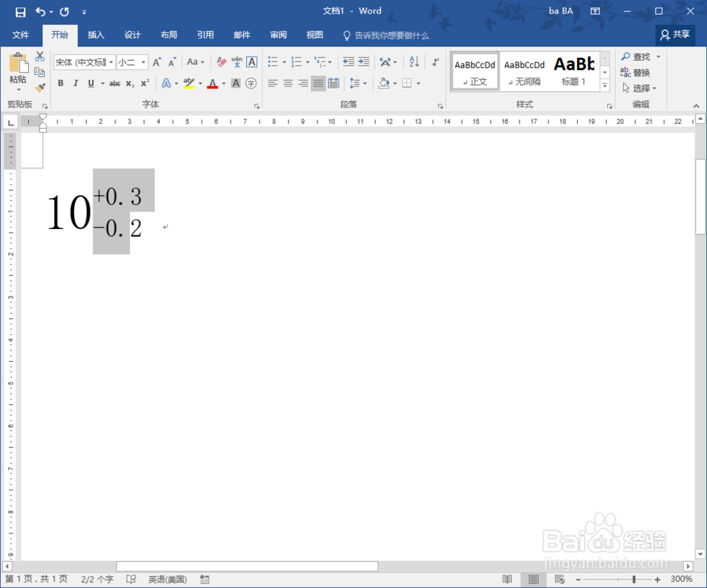
Task: Switch to the Review tab
Action: 278,35
